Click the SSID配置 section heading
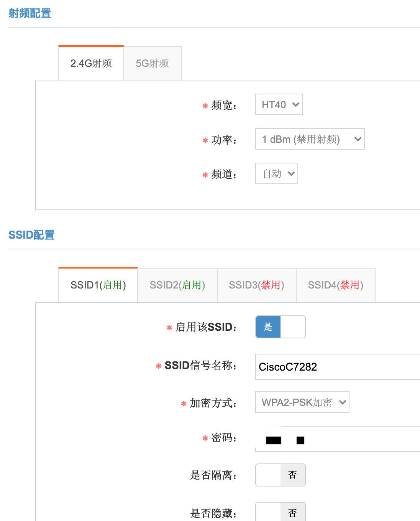The height and width of the screenshot is (521, 420). [31, 234]
